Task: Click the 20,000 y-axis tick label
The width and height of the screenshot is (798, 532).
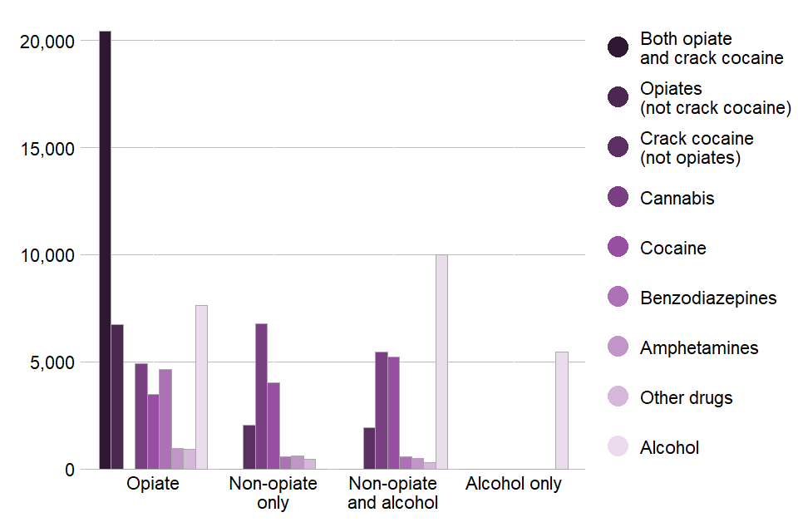Action: [x=47, y=41]
